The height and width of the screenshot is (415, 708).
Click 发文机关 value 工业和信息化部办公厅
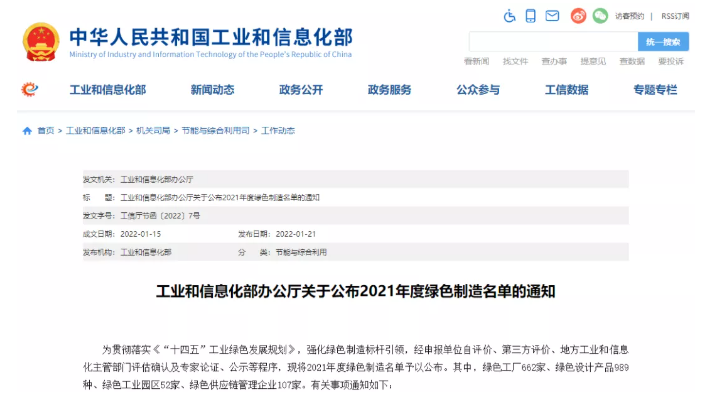click(x=157, y=180)
